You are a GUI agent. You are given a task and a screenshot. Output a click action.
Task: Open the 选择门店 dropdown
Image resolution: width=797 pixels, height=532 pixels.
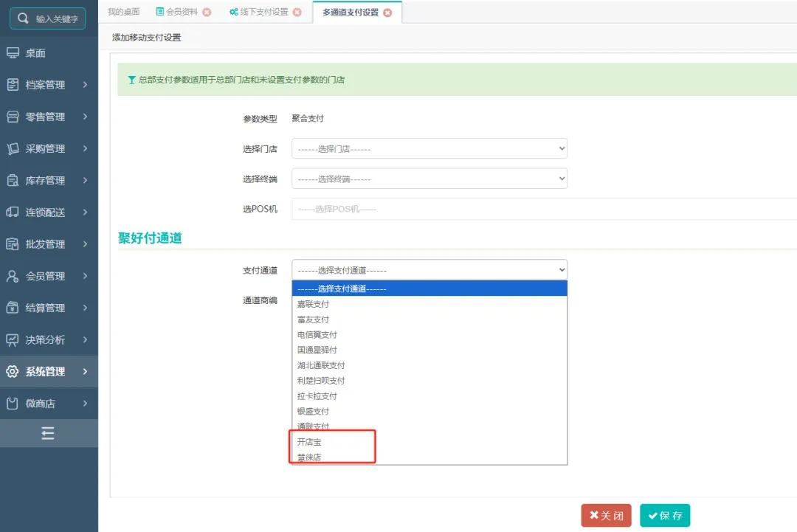pos(429,148)
